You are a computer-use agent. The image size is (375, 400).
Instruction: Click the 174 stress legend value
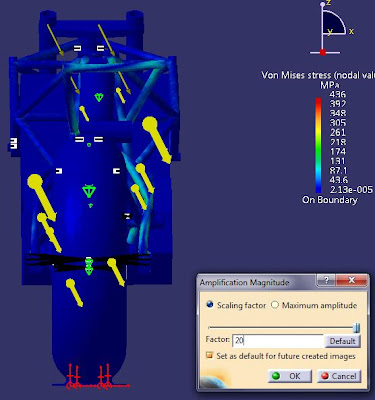[x=337, y=151]
